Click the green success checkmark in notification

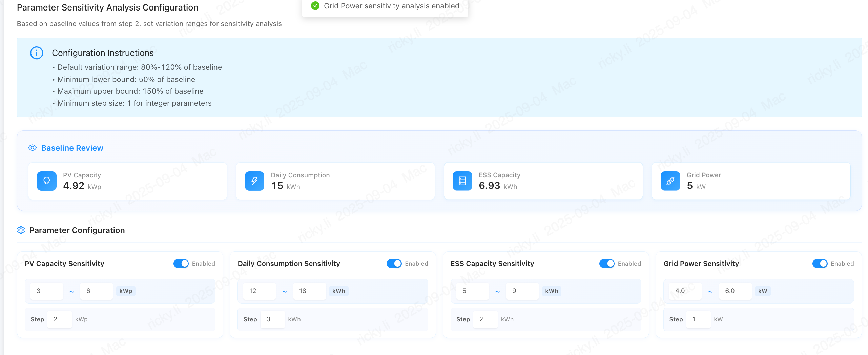315,6
